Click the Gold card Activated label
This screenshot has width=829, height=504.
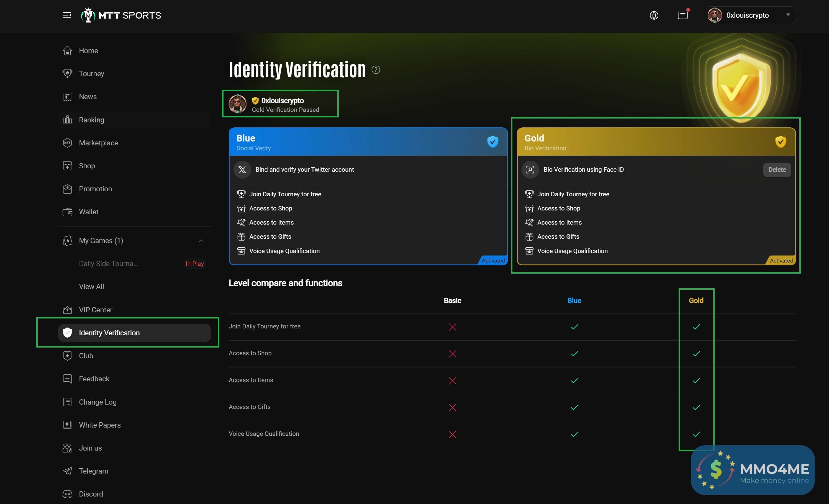[781, 260]
